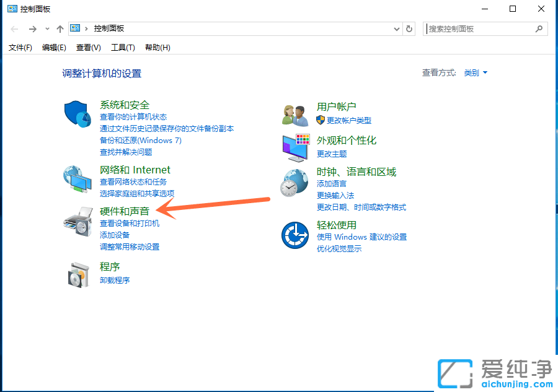The width and height of the screenshot is (558, 392).
Task: Click the Back navigation arrow
Action: coord(14,28)
